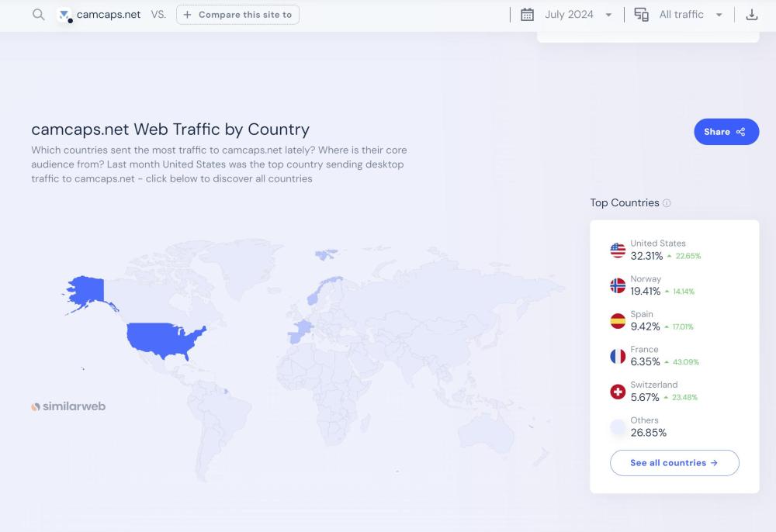Download the report via download icon
Screen dimensions: 776x532
click(751, 15)
